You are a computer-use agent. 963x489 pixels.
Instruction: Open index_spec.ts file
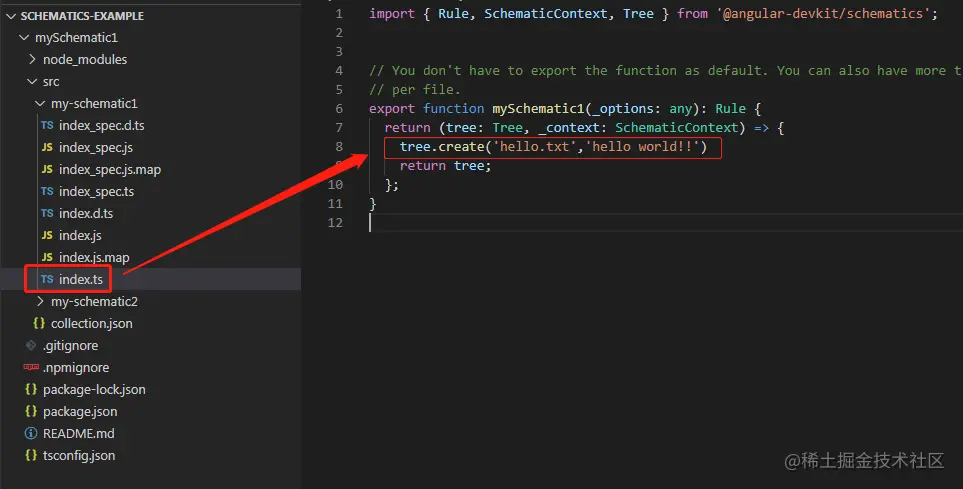pyautogui.click(x=96, y=192)
